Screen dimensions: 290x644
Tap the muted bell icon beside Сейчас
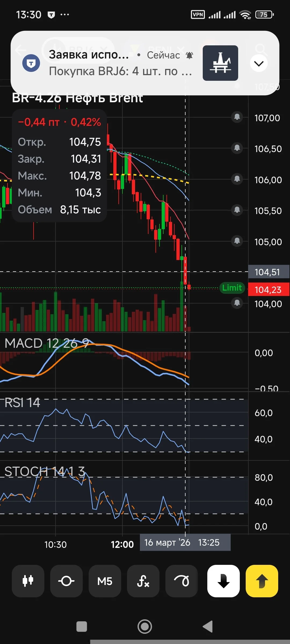[x=190, y=55]
